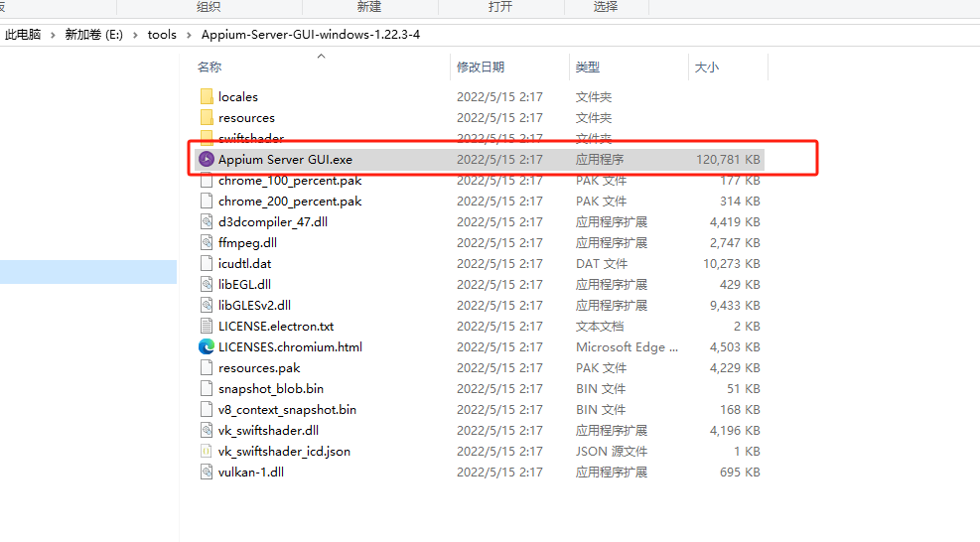Select the Edge icon of LICENSES.chromium.html
Image resolution: width=980 pixels, height=542 pixels.
(x=207, y=347)
